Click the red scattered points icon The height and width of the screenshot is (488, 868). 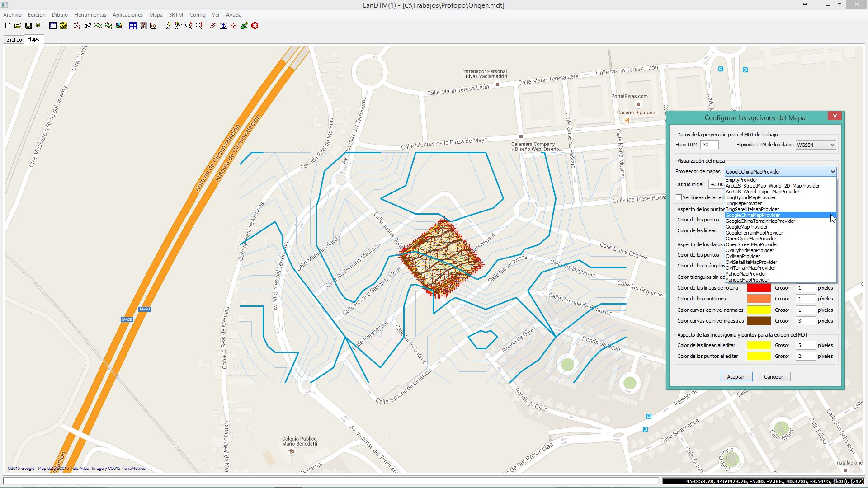point(77,26)
